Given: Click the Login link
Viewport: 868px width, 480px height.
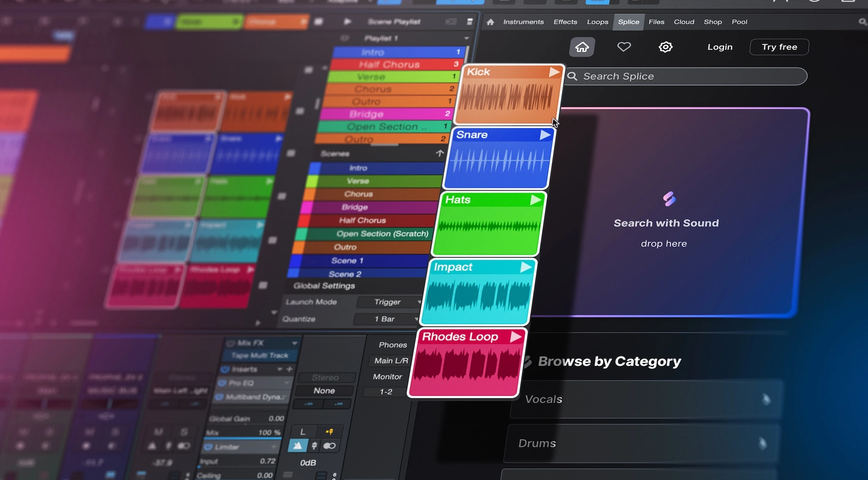Looking at the screenshot, I should coord(720,47).
